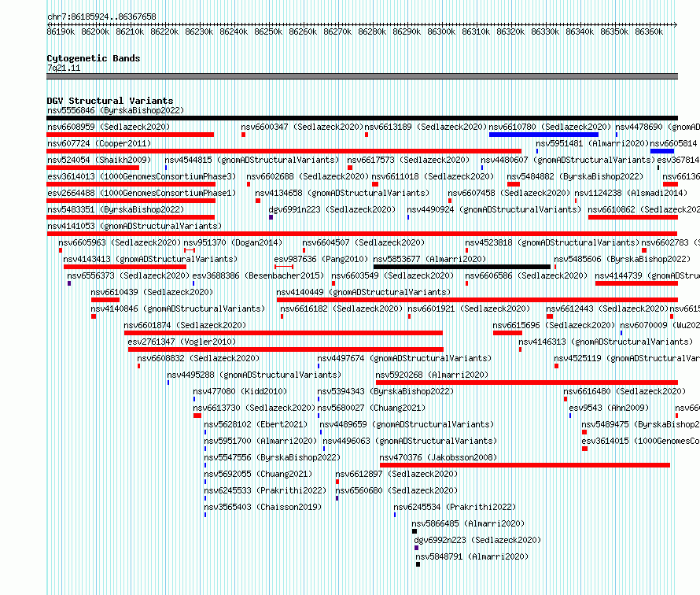Click the black nsv5853677 (Almarri2020) bar
Screen dimensions: 700x595
pyautogui.click(x=462, y=267)
